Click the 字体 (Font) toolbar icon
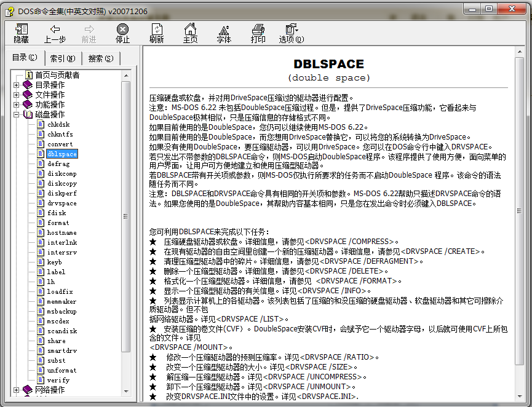This screenshot has width=532, height=407. pyautogui.click(x=224, y=33)
